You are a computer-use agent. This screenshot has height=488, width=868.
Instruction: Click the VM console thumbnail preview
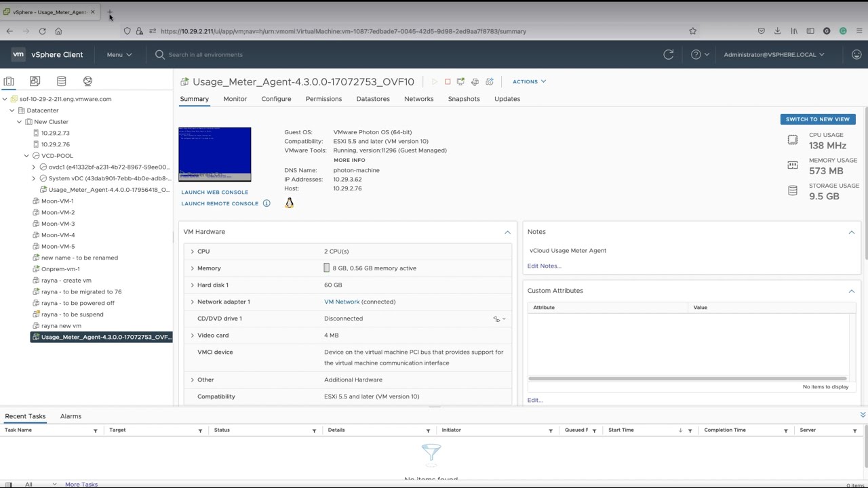(214, 154)
